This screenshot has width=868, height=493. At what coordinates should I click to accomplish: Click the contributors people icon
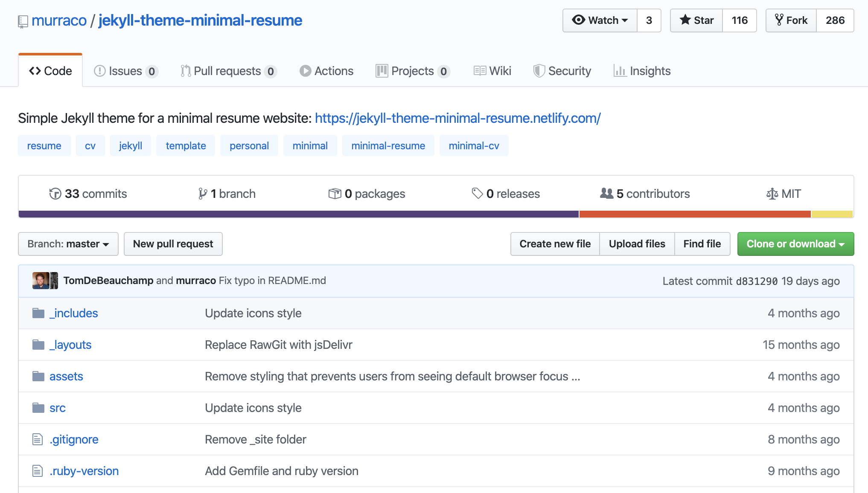pos(606,193)
